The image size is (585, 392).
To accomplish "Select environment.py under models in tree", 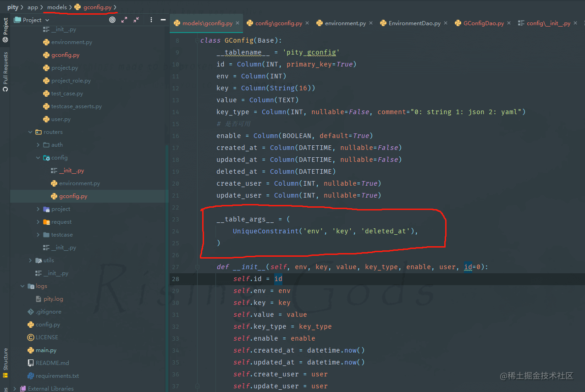I will (x=72, y=42).
